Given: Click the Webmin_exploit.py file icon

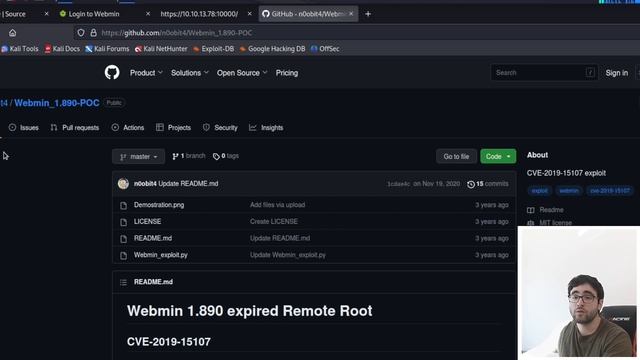Looking at the screenshot, I should [x=123, y=256].
